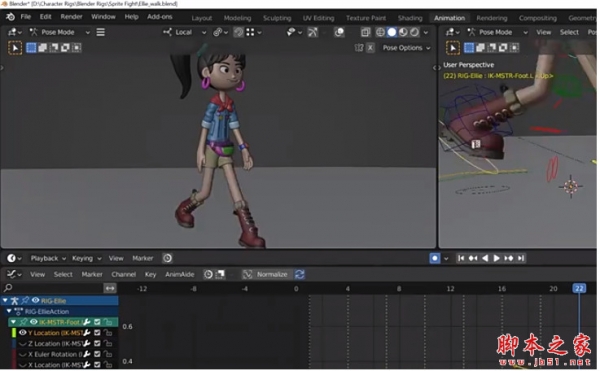
Task: Open editor type dropdown in left viewport
Action: point(15,32)
